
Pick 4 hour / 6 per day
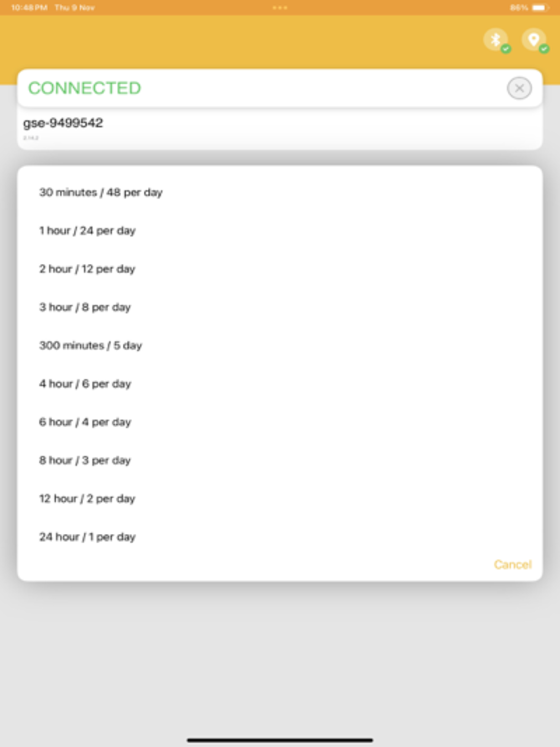pyautogui.click(x=280, y=384)
